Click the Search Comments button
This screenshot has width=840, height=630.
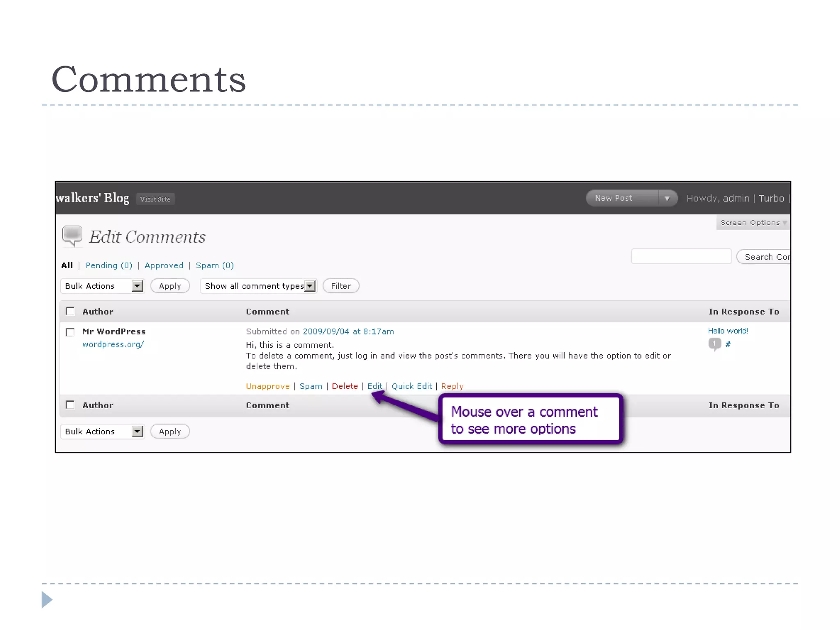point(763,257)
